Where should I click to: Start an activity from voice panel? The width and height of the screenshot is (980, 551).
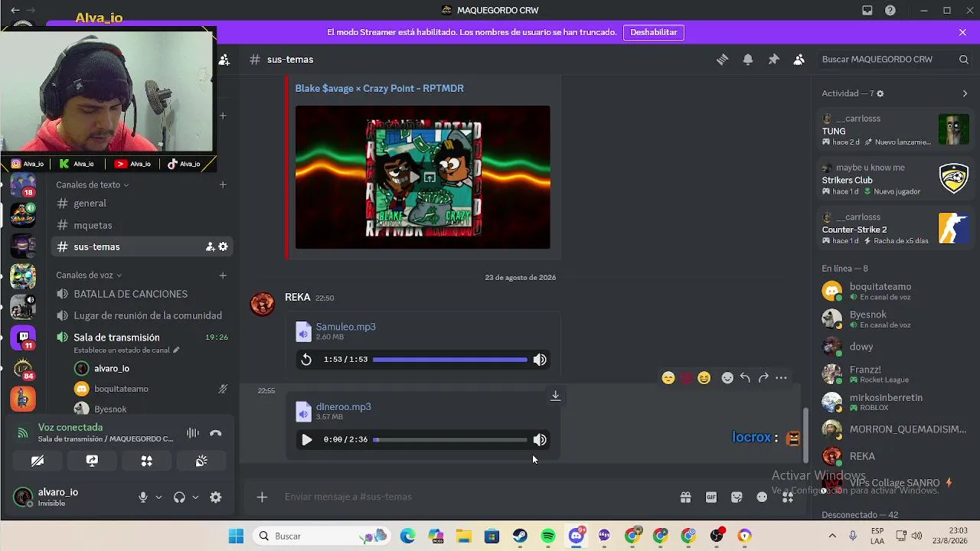(146, 461)
